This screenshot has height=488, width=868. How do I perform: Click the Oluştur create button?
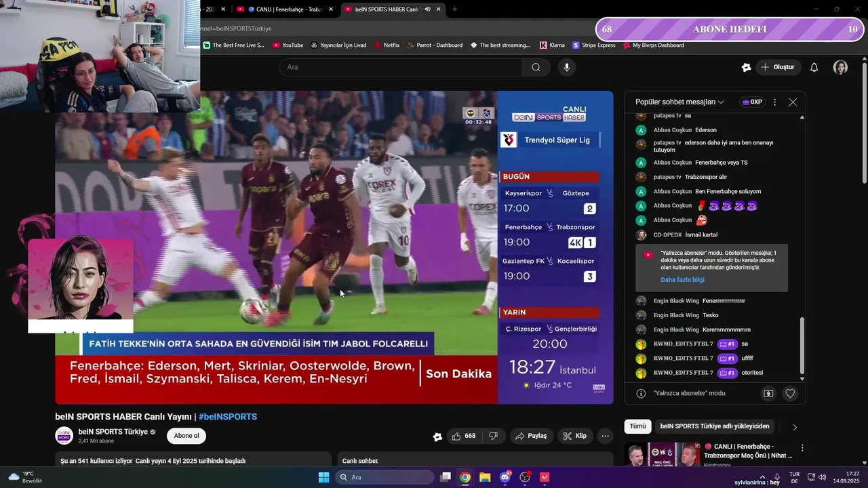[778, 67]
